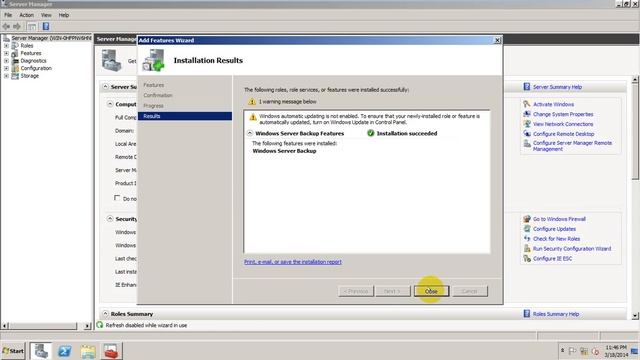The height and width of the screenshot is (360, 640).
Task: Click Server Manager root tree node
Action: 51,38
